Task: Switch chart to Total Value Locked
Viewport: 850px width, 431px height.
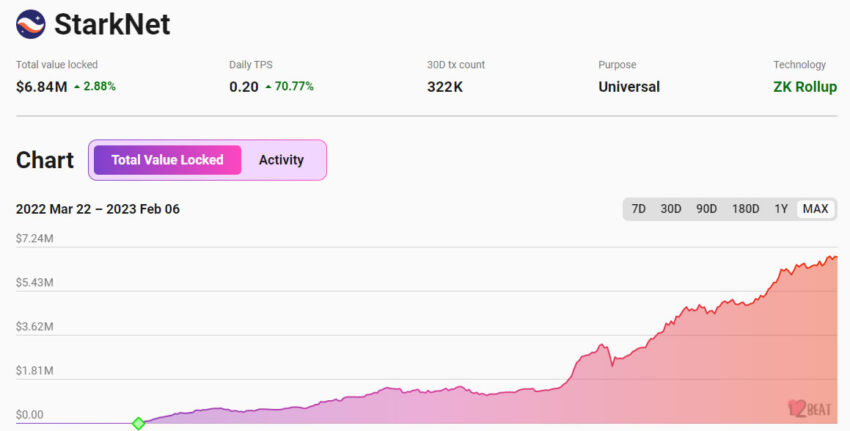Action: pyautogui.click(x=167, y=160)
